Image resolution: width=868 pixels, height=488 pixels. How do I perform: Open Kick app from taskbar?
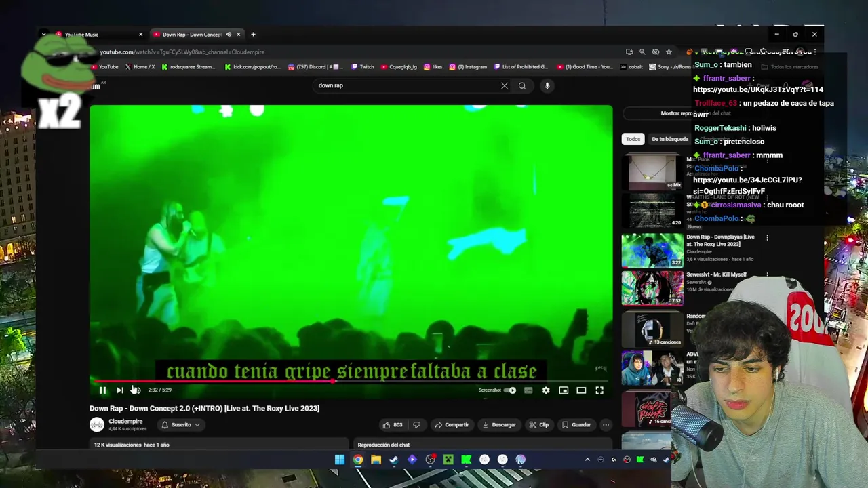pos(467,460)
